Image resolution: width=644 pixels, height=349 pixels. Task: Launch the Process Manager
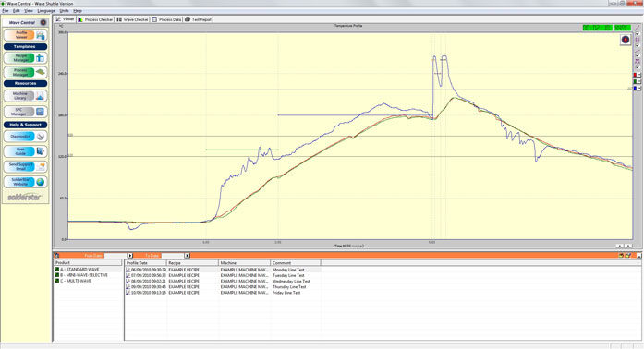[x=25, y=72]
